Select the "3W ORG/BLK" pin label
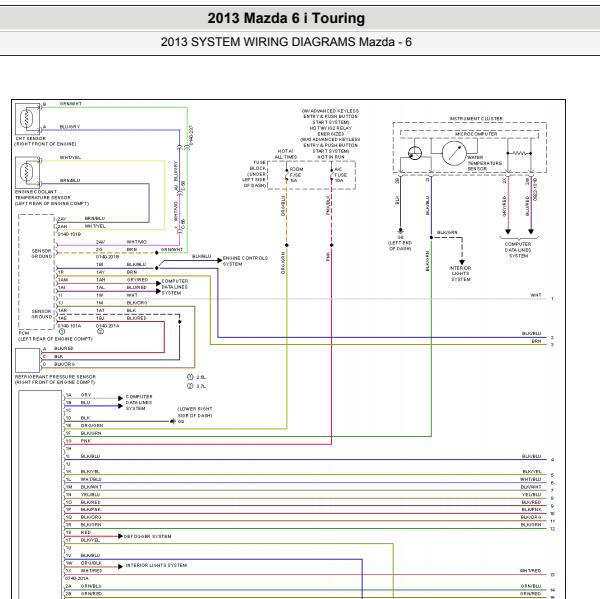 [84, 563]
